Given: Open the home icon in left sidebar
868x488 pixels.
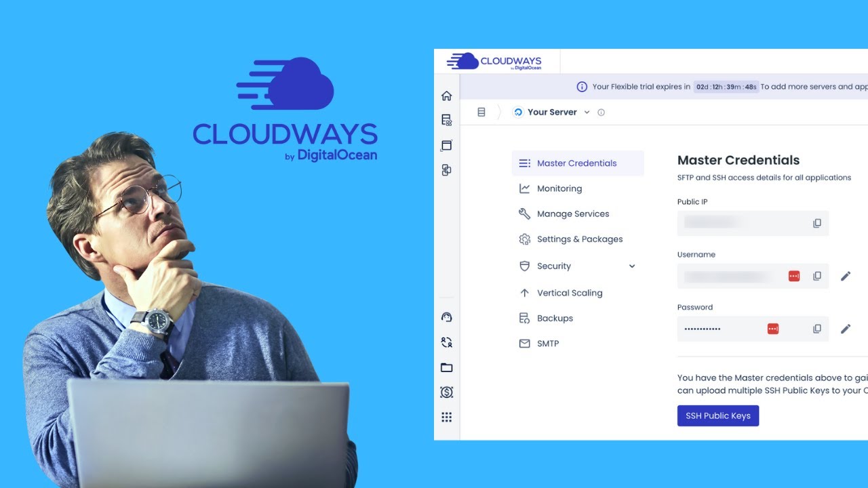Looking at the screenshot, I should pyautogui.click(x=446, y=96).
